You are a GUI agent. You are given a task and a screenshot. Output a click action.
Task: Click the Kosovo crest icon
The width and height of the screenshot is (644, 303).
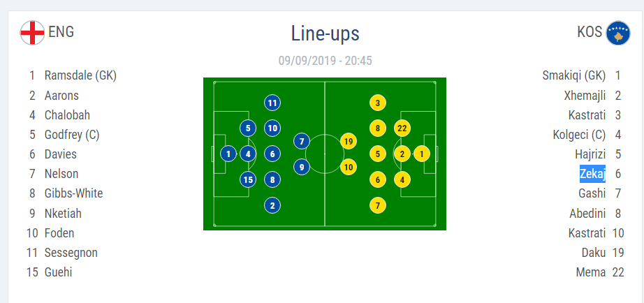point(618,33)
